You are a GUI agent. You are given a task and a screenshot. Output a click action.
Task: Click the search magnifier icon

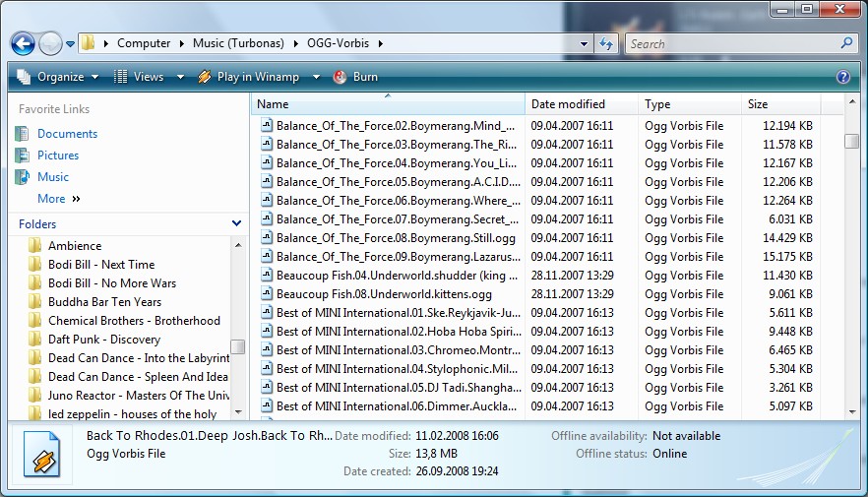coord(846,43)
